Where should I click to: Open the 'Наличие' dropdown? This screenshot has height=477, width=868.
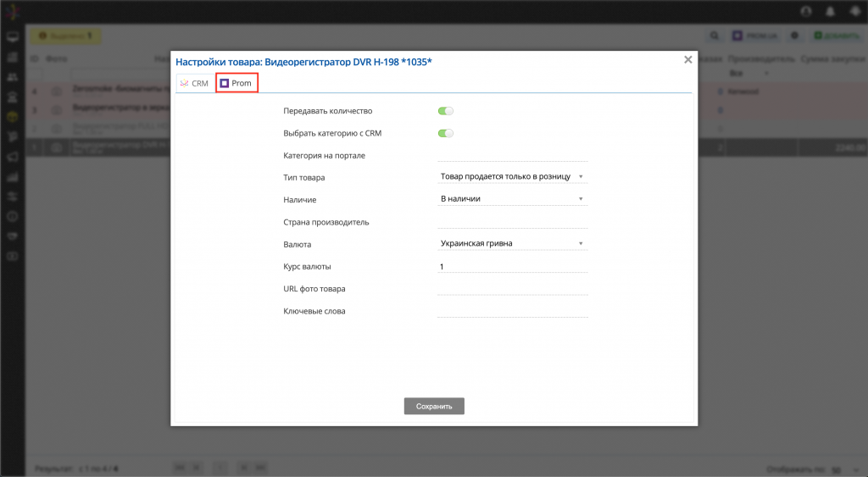coord(513,198)
